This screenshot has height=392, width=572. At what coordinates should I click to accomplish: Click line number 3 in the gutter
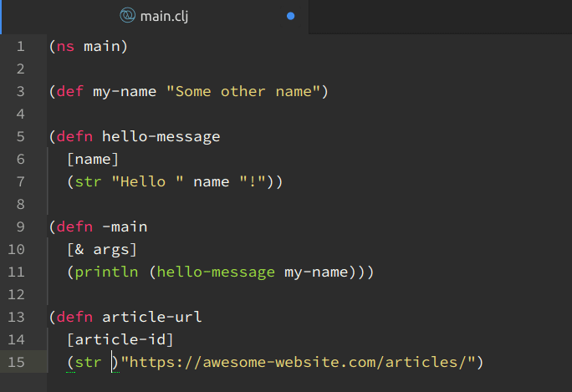[21, 92]
